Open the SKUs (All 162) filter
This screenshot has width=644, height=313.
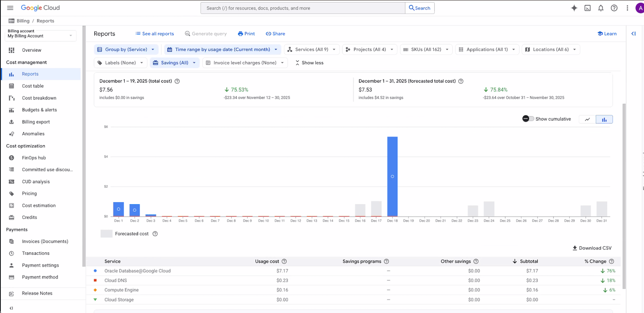click(426, 50)
